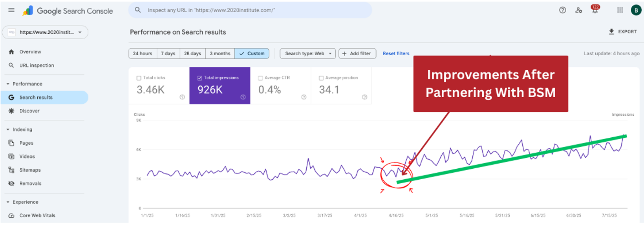
Task: Click the Performance on Search results heading
Action: [x=178, y=32]
